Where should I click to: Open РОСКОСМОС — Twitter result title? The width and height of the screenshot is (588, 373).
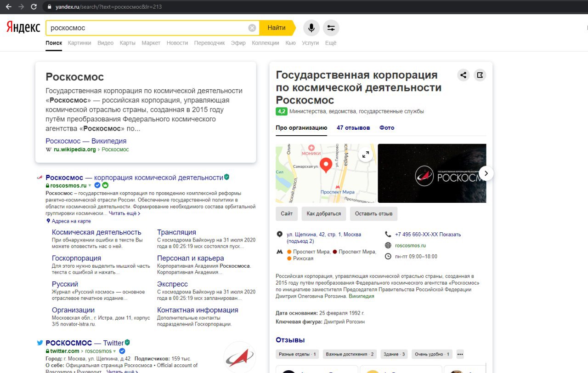point(85,343)
